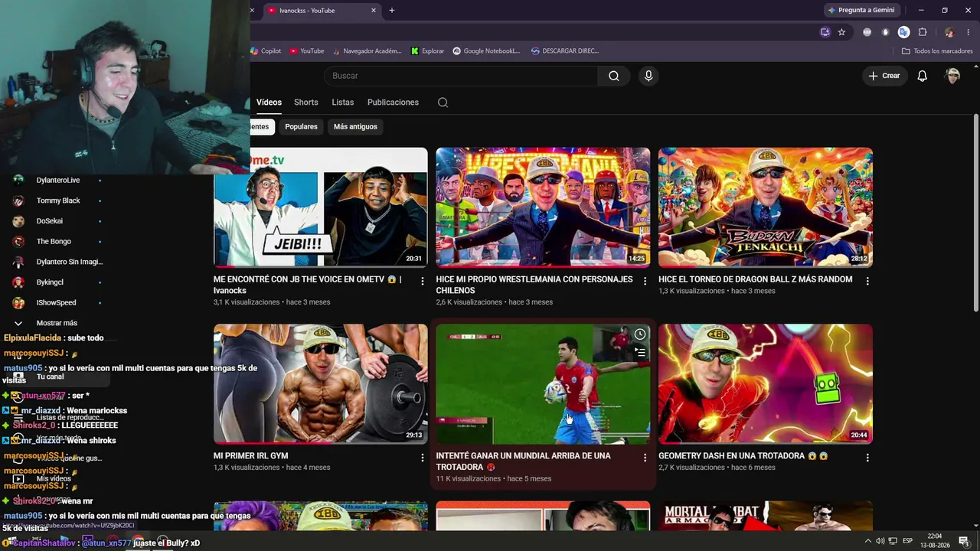Viewport: 980px width, 551px height.
Task: Open the hand-icon browser extension
Action: pyautogui.click(x=886, y=32)
